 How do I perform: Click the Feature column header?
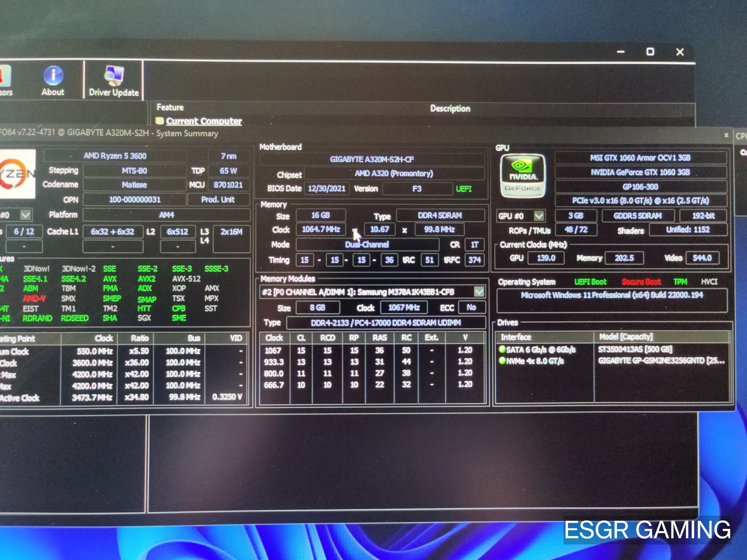(x=170, y=107)
